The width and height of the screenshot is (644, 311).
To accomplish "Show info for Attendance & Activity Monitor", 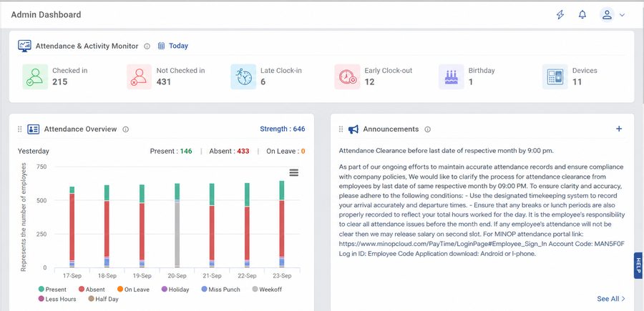I will 147,46.
